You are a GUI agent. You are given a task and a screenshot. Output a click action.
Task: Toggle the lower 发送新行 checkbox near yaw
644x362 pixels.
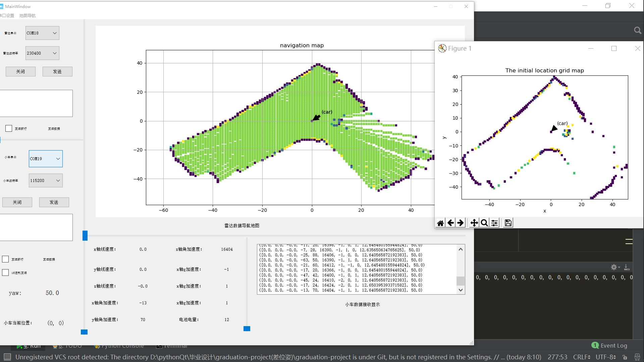(5, 259)
